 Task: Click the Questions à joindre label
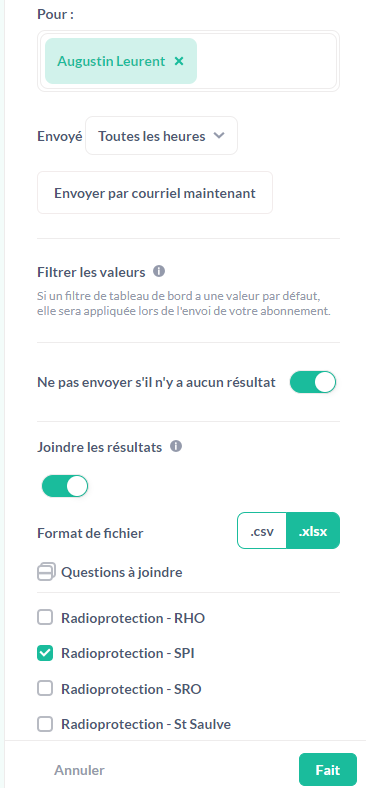(x=122, y=572)
